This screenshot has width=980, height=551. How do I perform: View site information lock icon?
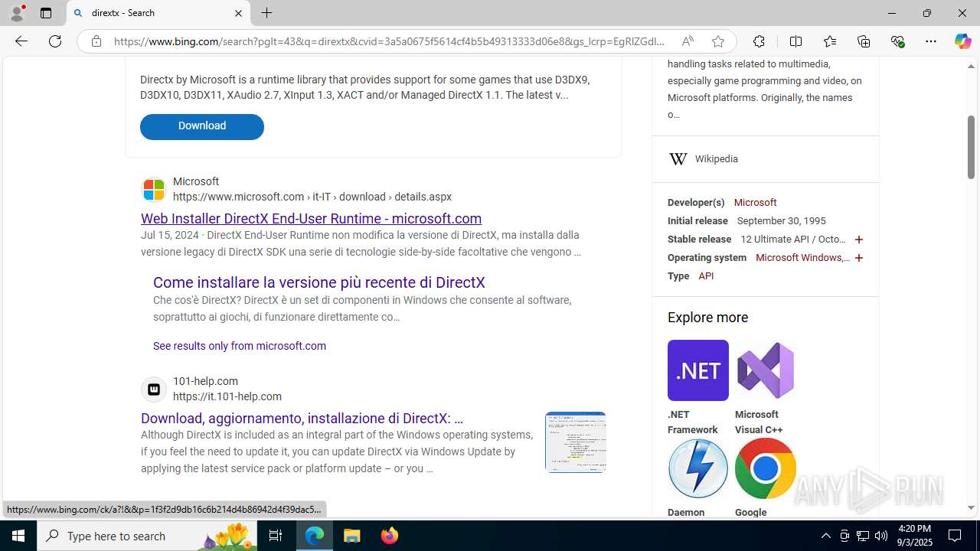96,41
